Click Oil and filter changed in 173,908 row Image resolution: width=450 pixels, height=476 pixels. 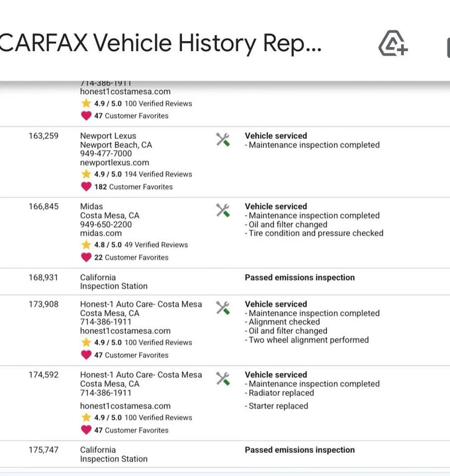tap(286, 331)
